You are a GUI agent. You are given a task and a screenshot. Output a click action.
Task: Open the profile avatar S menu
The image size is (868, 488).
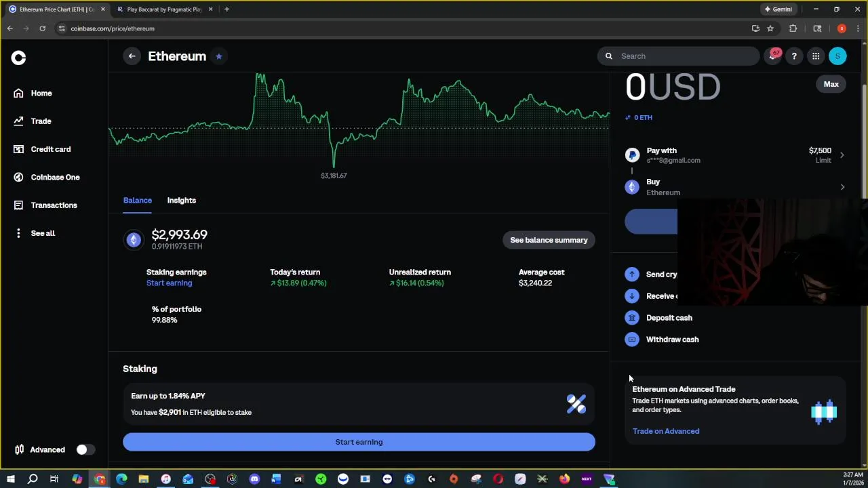837,56
